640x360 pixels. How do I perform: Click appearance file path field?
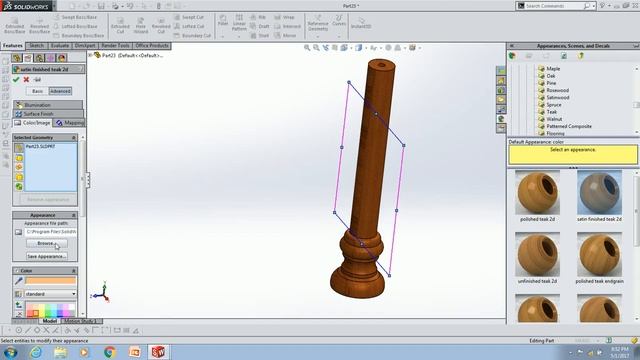tap(51, 232)
